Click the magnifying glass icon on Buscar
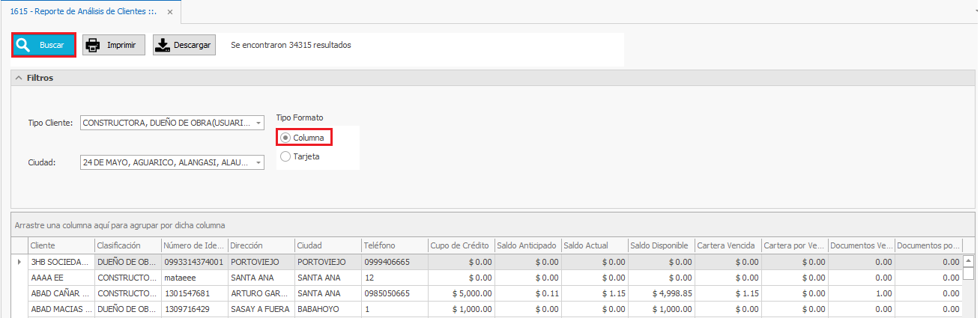The width and height of the screenshot is (980, 318). point(23,45)
